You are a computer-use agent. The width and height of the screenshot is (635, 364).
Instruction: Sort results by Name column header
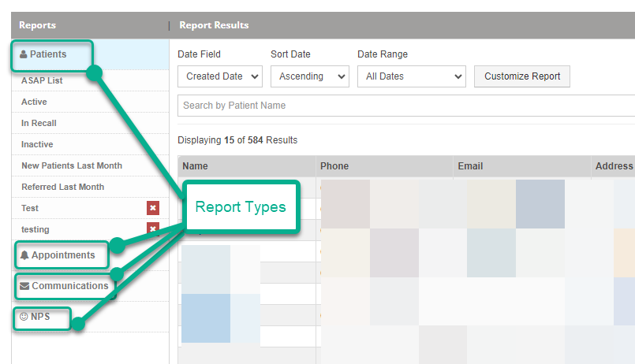(195, 166)
